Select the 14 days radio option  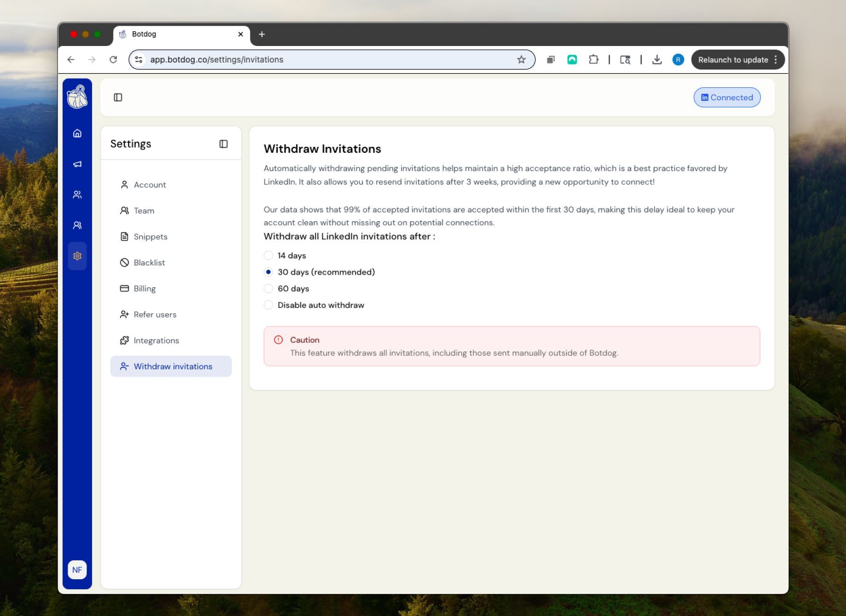pyautogui.click(x=269, y=255)
